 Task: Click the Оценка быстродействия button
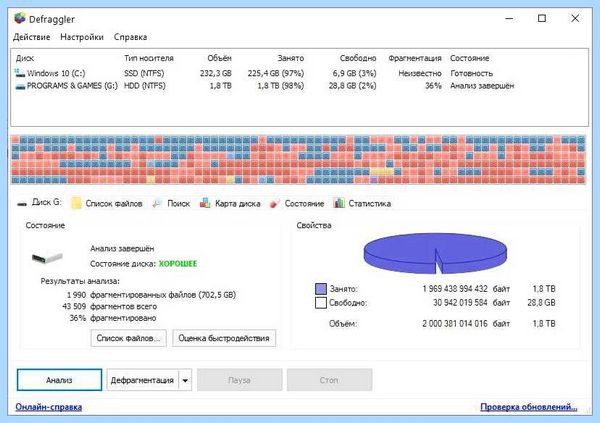pos(224,338)
